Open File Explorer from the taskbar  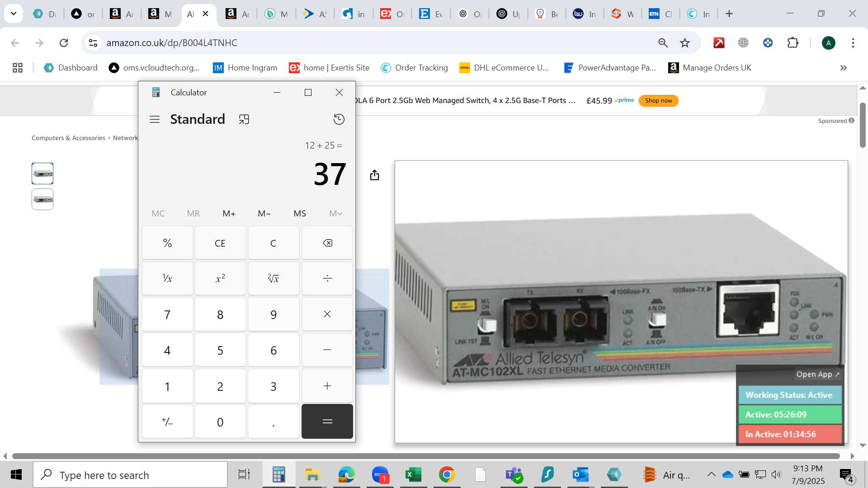(x=312, y=475)
